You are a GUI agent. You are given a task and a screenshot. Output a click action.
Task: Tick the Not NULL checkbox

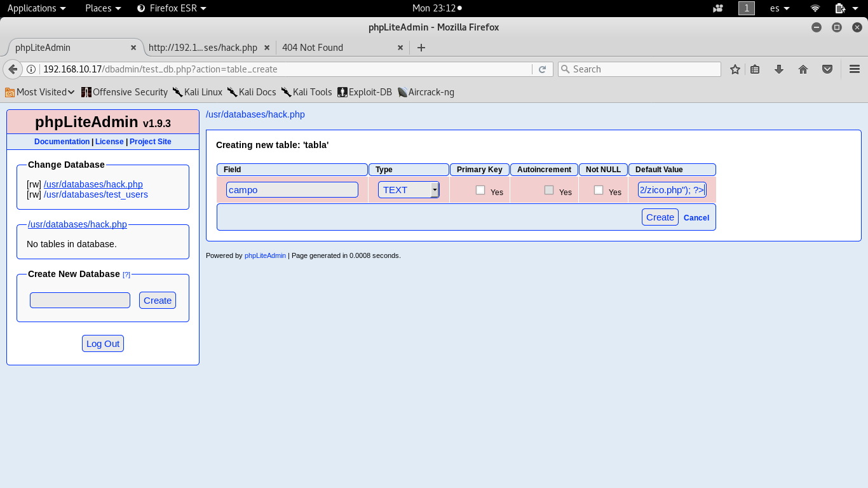pyautogui.click(x=599, y=190)
